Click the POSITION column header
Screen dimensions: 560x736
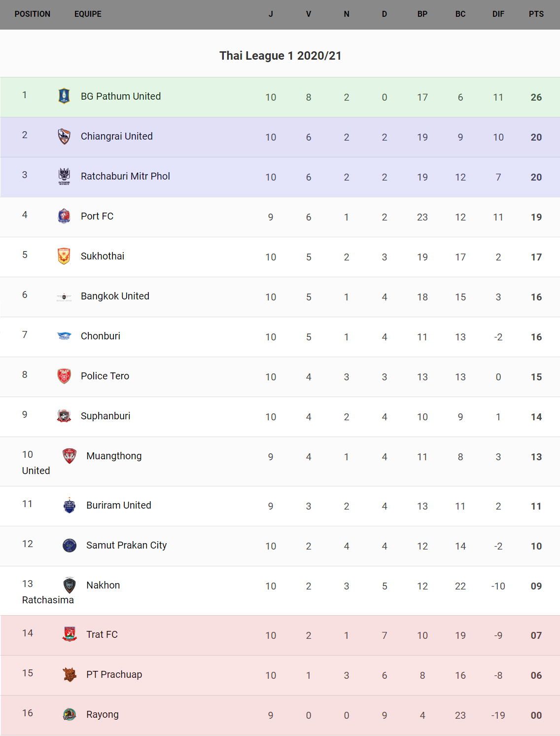(x=33, y=14)
